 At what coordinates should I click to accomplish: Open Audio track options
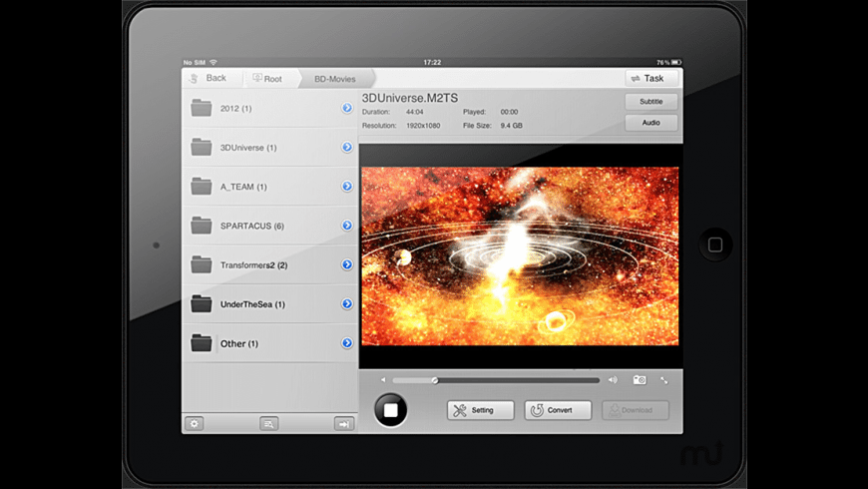pos(651,123)
